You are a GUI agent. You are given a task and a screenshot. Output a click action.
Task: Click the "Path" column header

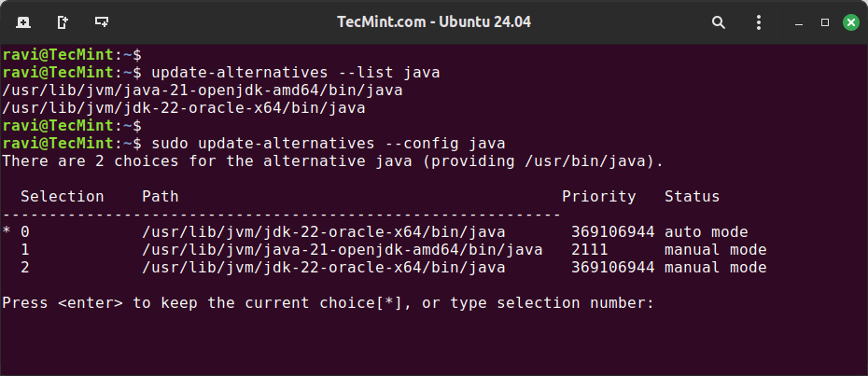coord(160,197)
